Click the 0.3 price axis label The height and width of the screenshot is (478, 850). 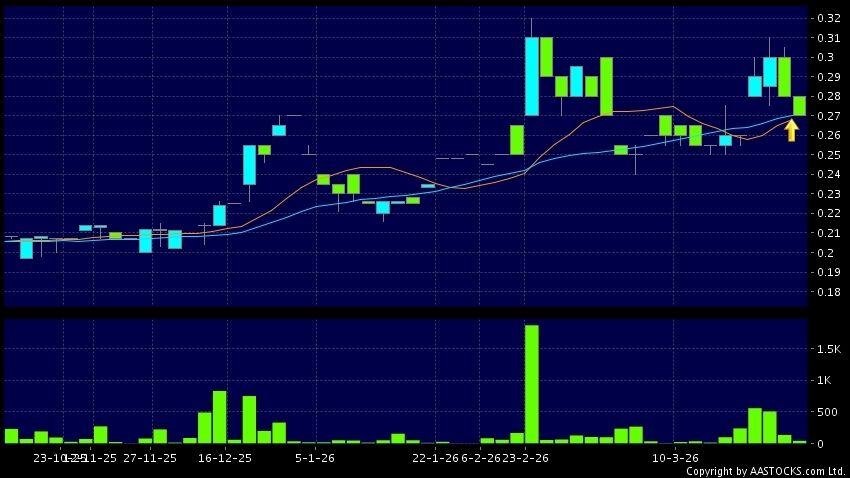click(830, 57)
